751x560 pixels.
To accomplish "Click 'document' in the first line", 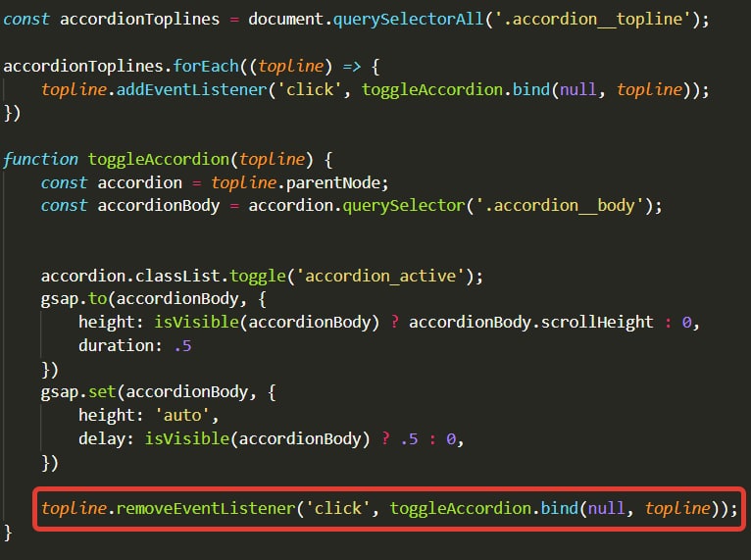I will pos(285,20).
